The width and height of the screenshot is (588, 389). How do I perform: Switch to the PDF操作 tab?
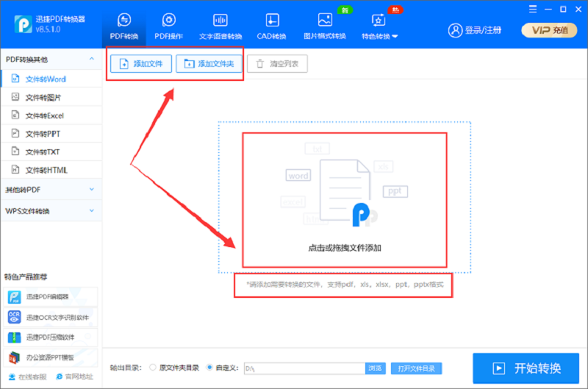tap(169, 26)
